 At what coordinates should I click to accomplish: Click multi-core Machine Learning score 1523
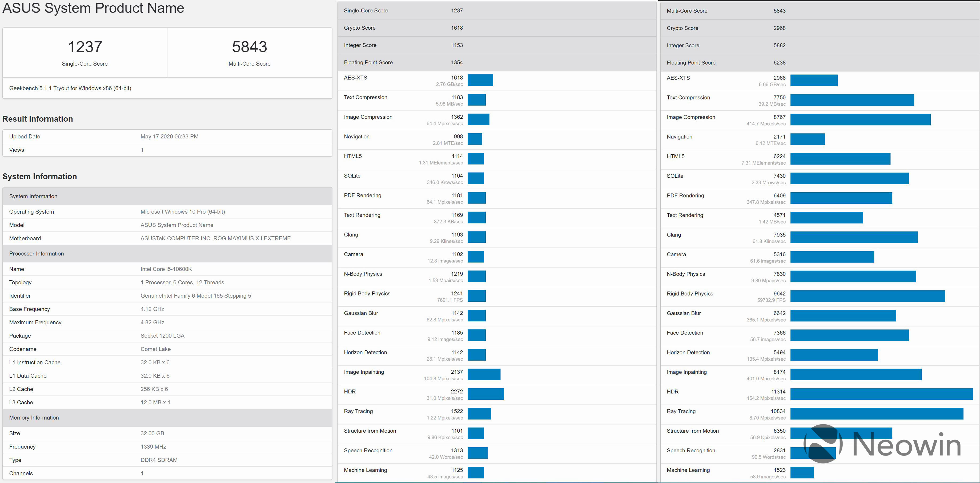tap(780, 470)
